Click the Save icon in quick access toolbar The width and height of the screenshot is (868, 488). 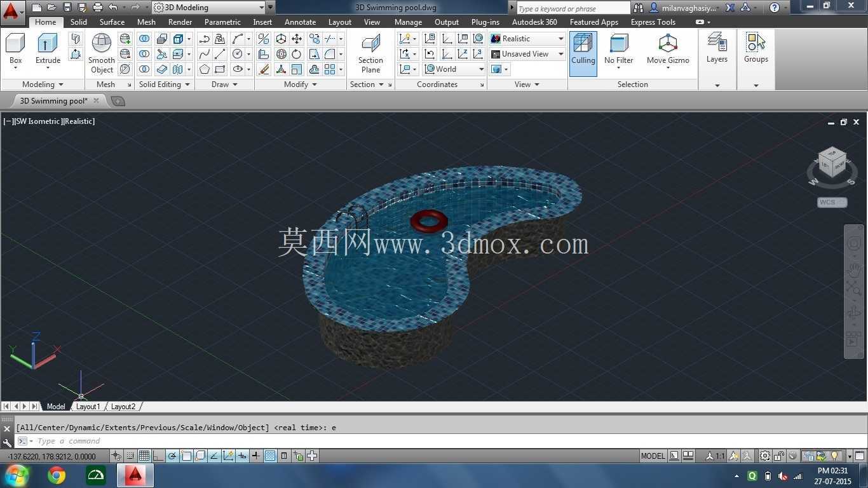(x=67, y=8)
